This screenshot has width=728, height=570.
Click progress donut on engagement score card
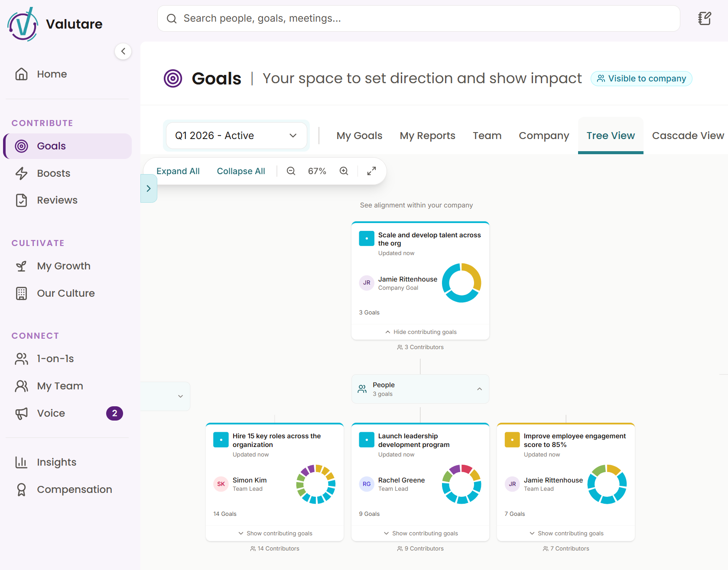tap(607, 484)
